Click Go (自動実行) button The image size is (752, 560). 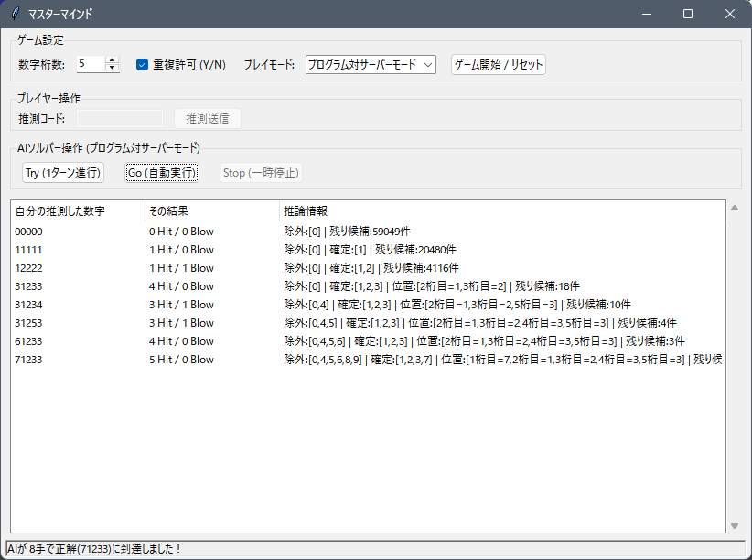(162, 173)
